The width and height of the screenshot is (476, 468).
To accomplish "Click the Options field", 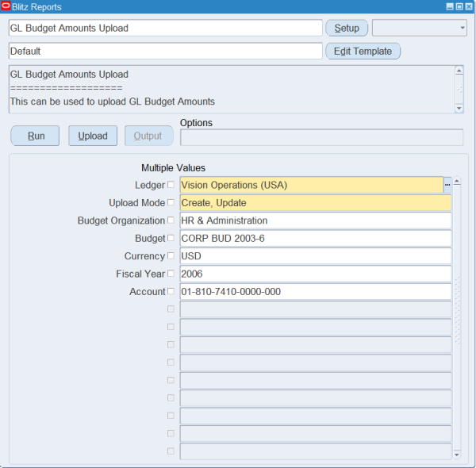I will point(322,137).
